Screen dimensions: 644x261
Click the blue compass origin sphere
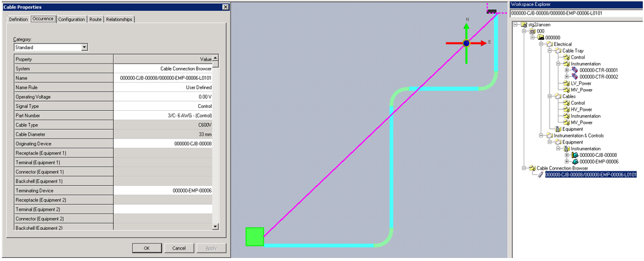click(x=466, y=44)
